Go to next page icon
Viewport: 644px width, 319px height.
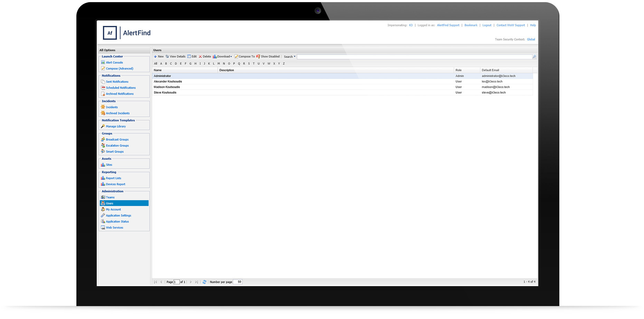[191, 282]
